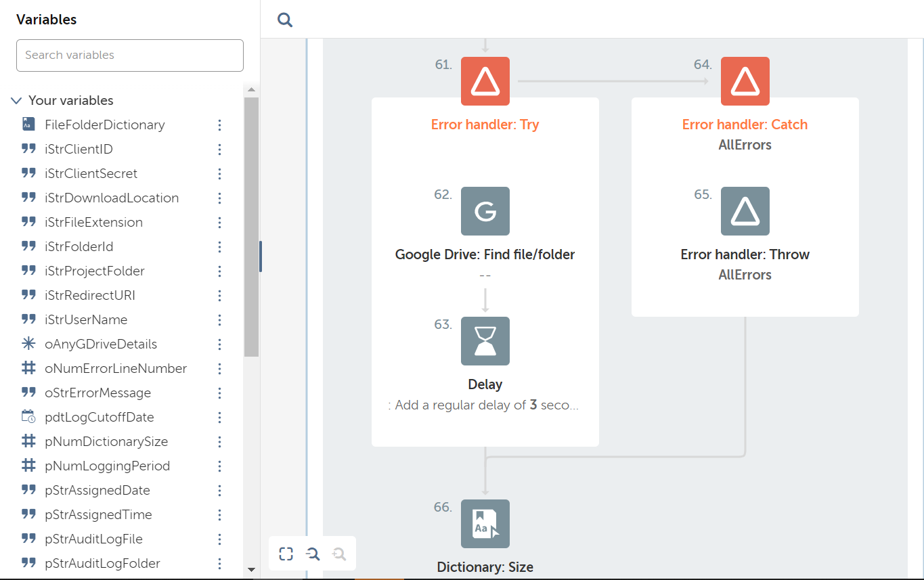Viewport: 924px width, 580px height.
Task: Select the pdtLogCutoffDate variable
Action: 99,418
